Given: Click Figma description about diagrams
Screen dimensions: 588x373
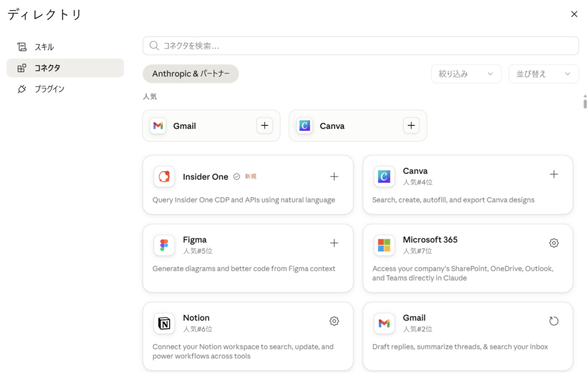Looking at the screenshot, I should pos(243,269).
